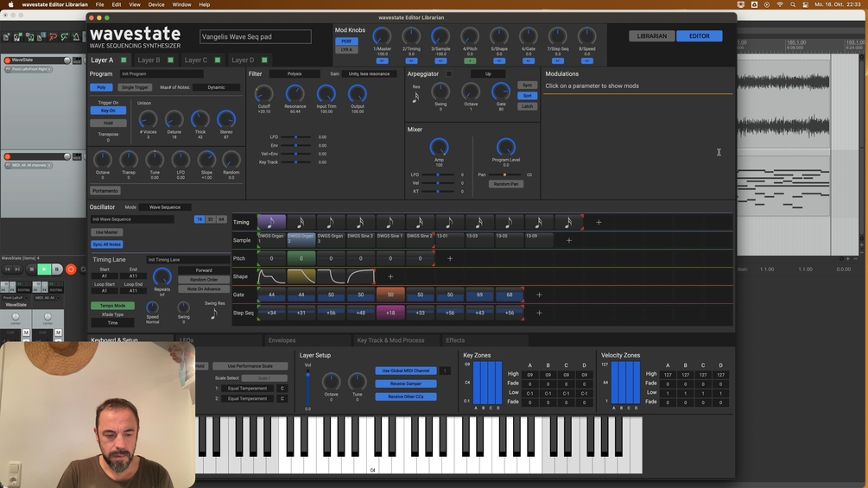Click the Swing Res note icon

coord(213,314)
